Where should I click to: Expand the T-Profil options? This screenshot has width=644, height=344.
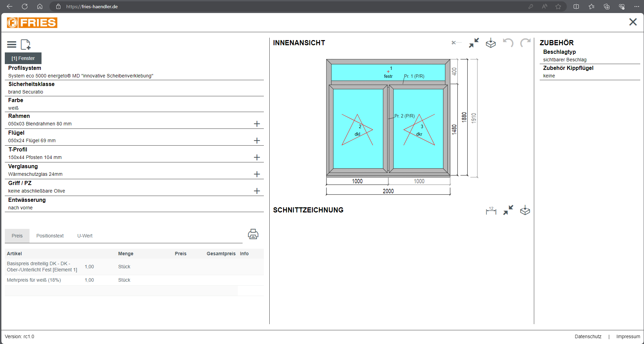click(257, 157)
